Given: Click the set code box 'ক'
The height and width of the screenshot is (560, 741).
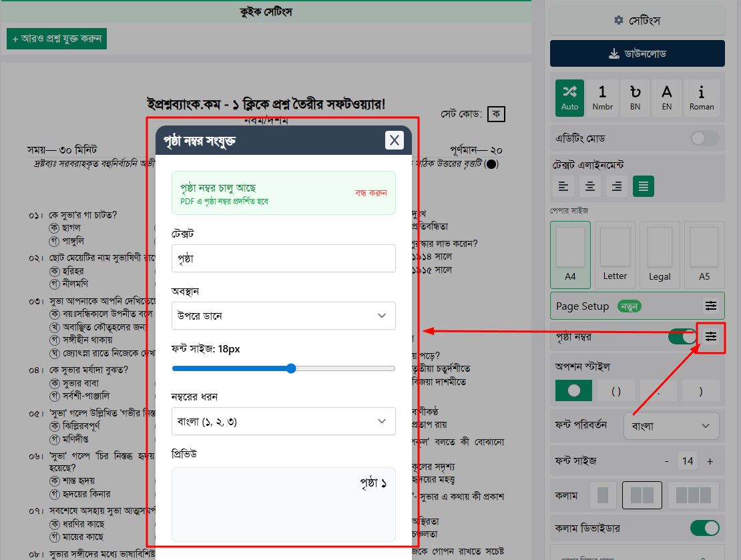Looking at the screenshot, I should (x=496, y=114).
